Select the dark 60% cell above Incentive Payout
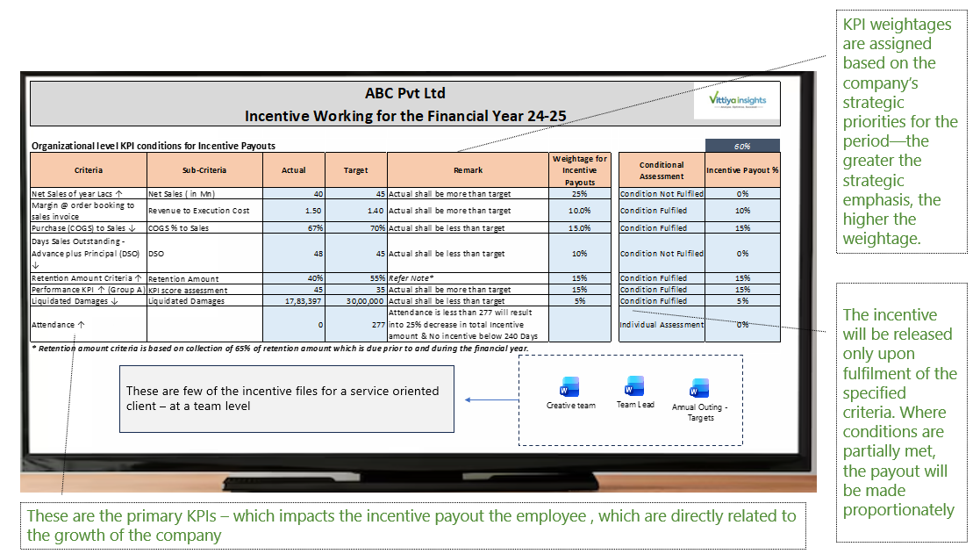 pos(741,146)
